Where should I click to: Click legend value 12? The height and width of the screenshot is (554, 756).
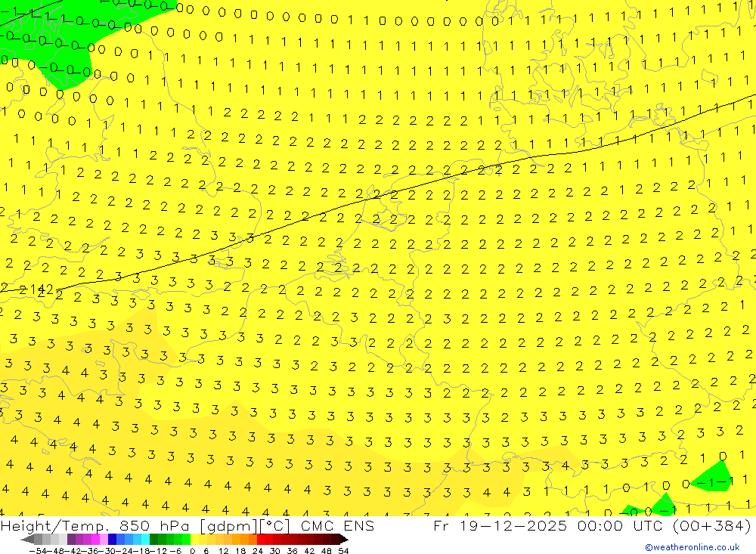click(223, 551)
